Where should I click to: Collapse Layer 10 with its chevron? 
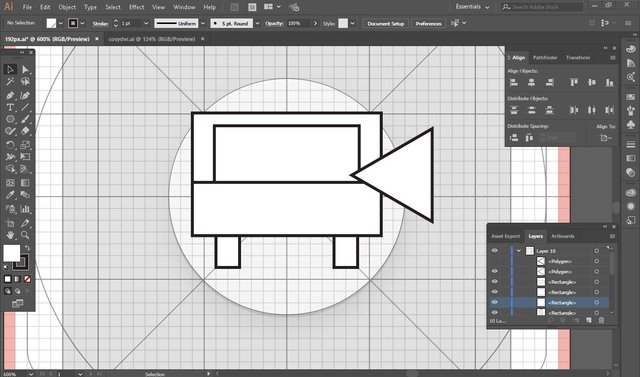coord(519,251)
